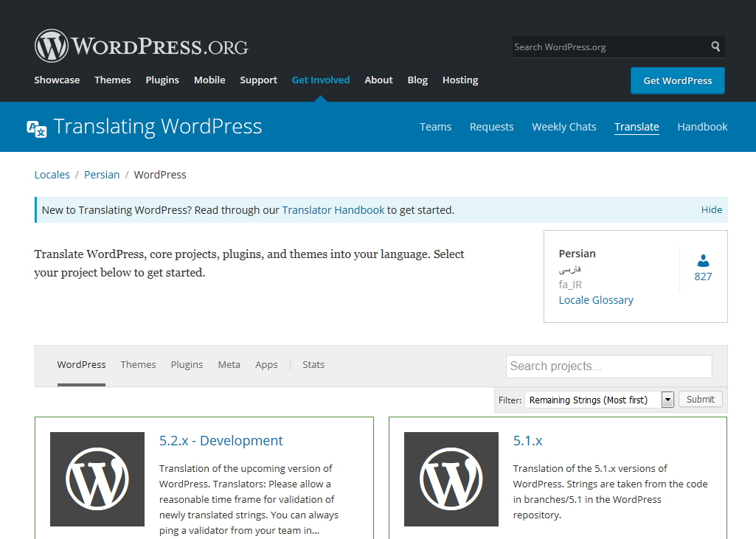Select the WordPress projects tab
The height and width of the screenshot is (539, 756).
81,365
